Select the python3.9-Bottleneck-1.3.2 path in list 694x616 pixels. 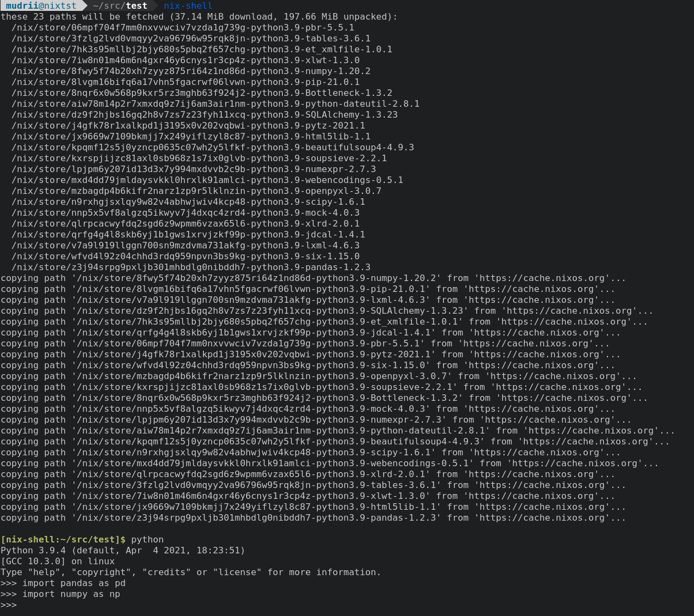pos(202,93)
